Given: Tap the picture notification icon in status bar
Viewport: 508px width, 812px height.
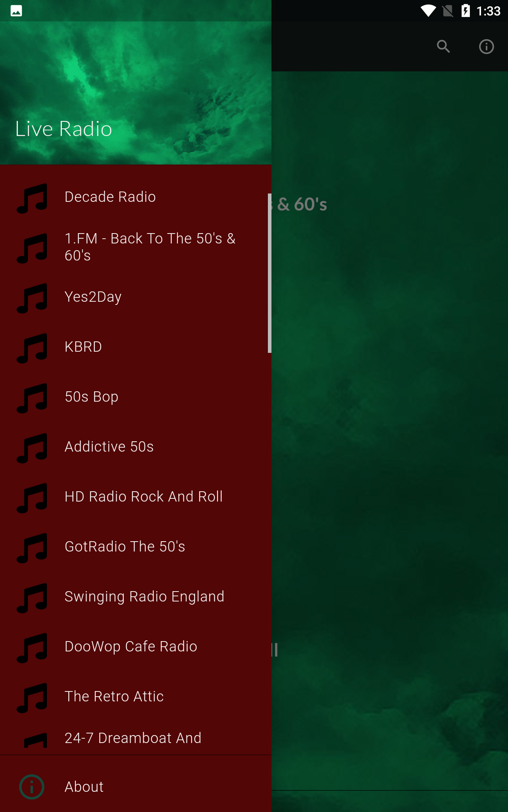Looking at the screenshot, I should tap(16, 11).
